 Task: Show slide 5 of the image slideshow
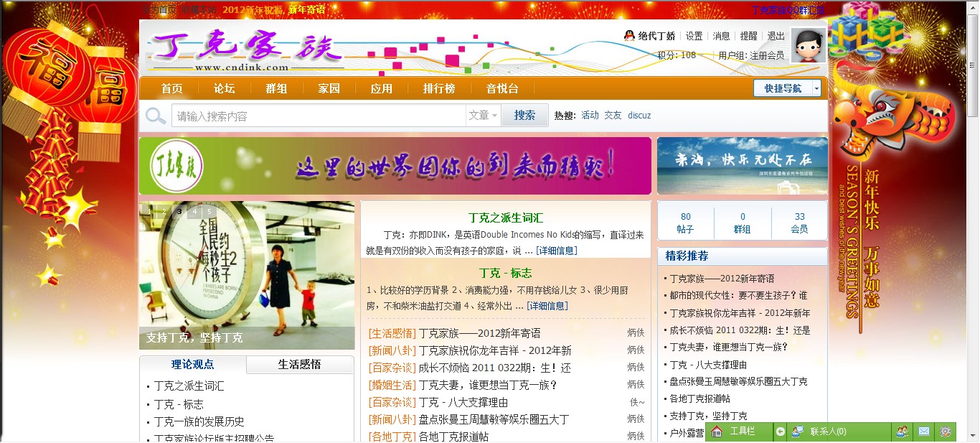click(209, 211)
